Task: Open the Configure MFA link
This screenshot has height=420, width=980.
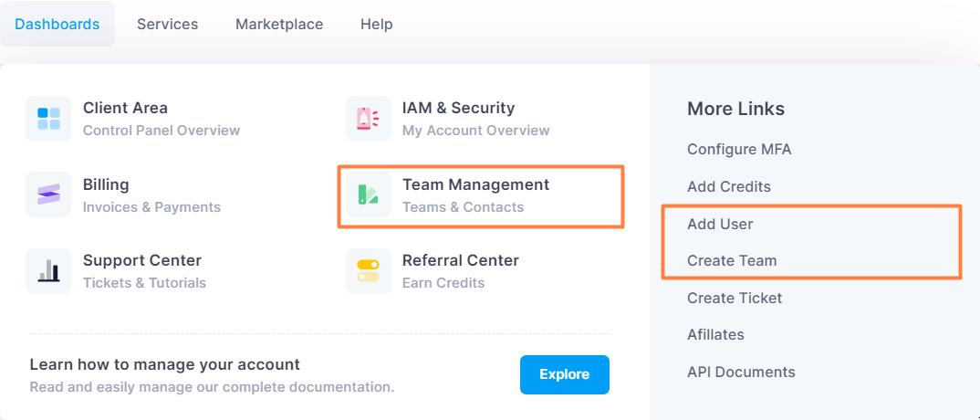Action: tap(739, 150)
